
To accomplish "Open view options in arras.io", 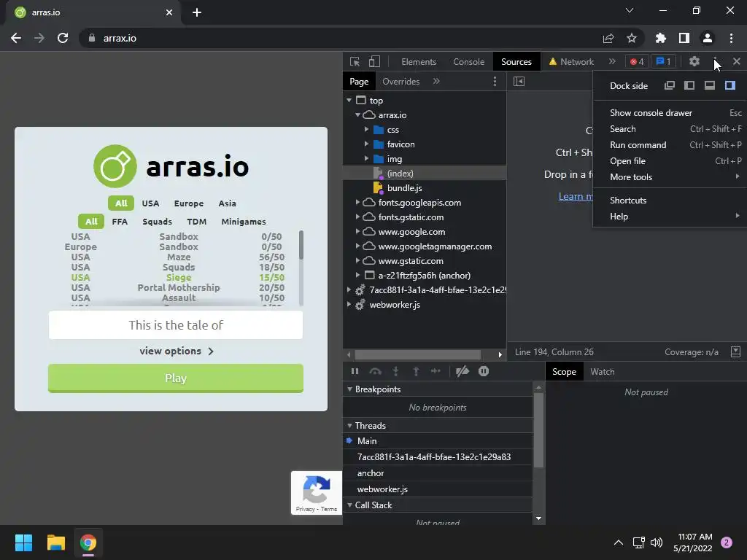I will click(177, 351).
